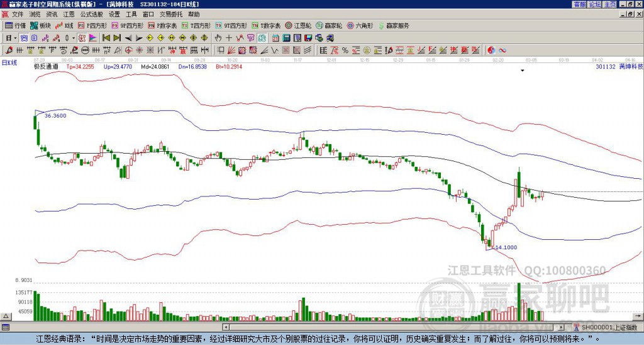Click the infinity loop icon
This screenshot has height=345, width=644.
[x=502, y=50]
